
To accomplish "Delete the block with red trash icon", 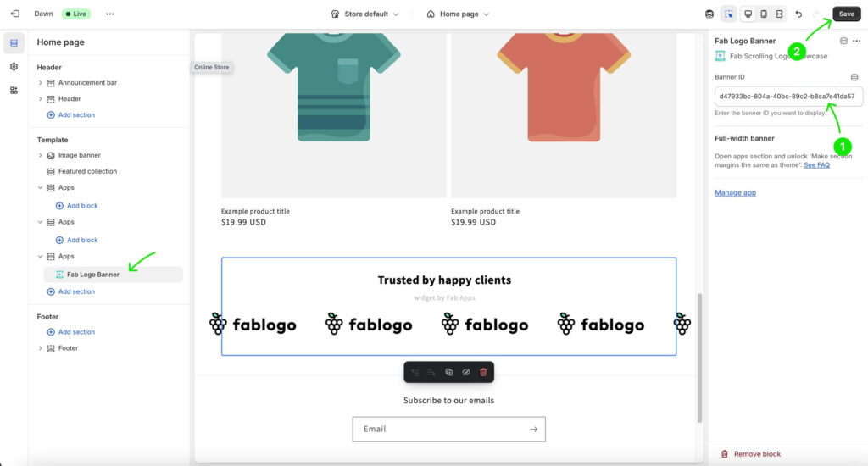I will click(483, 373).
